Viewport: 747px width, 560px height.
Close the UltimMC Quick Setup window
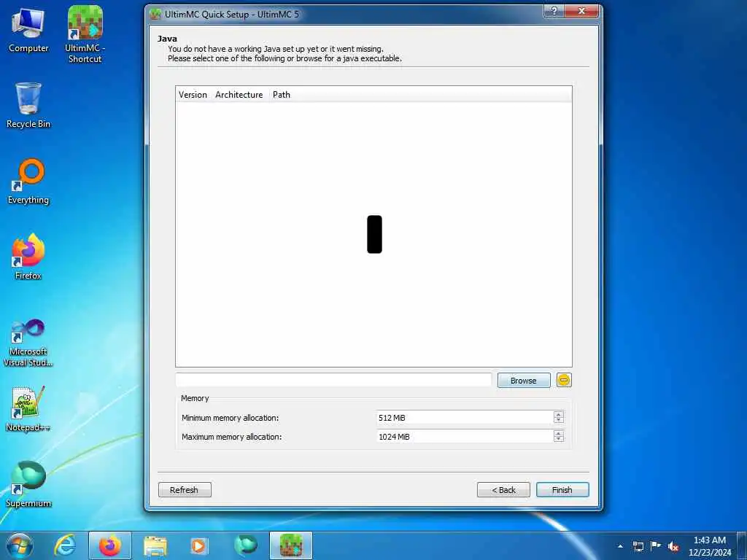pyautogui.click(x=581, y=12)
